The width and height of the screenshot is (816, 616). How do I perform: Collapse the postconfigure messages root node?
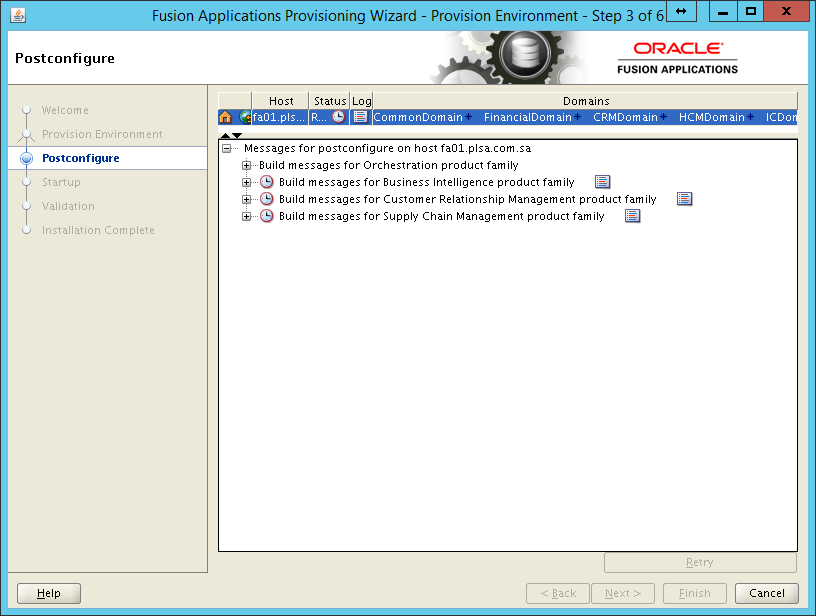click(x=226, y=149)
